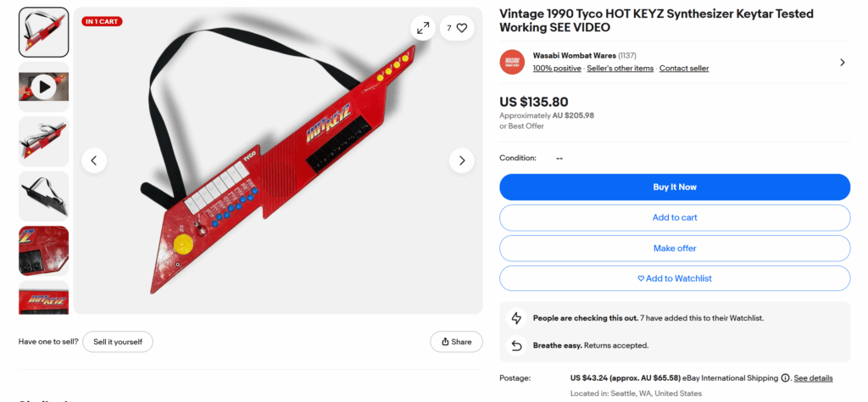
Task: Add the item to cart
Action: 674,218
